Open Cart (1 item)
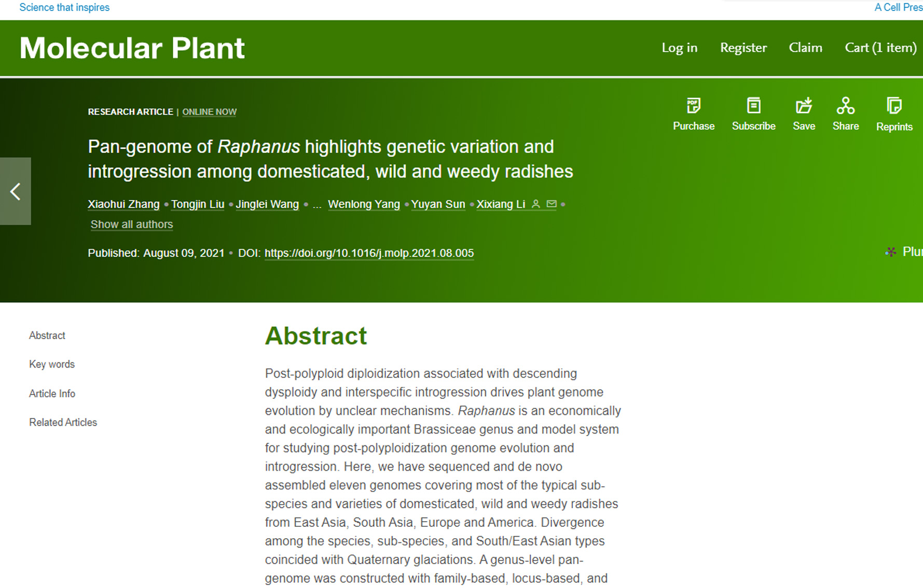The height and width of the screenshot is (588, 923). 880,48
